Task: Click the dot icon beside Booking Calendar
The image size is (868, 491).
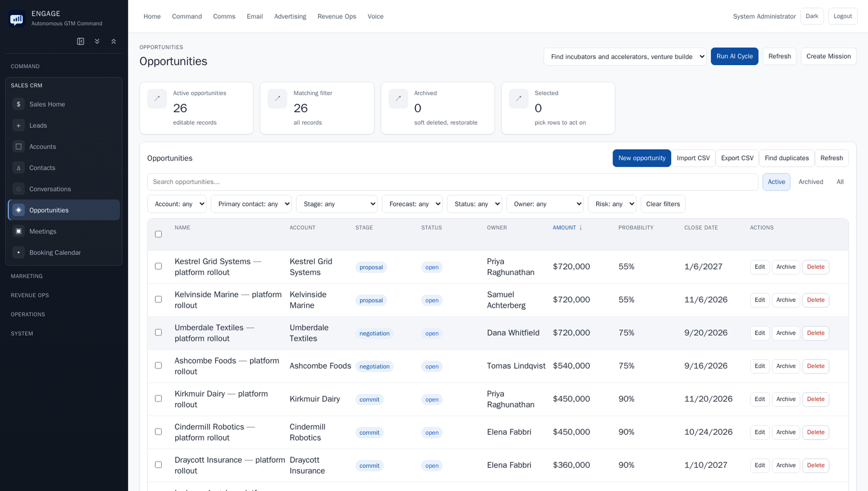Action: pyautogui.click(x=18, y=252)
